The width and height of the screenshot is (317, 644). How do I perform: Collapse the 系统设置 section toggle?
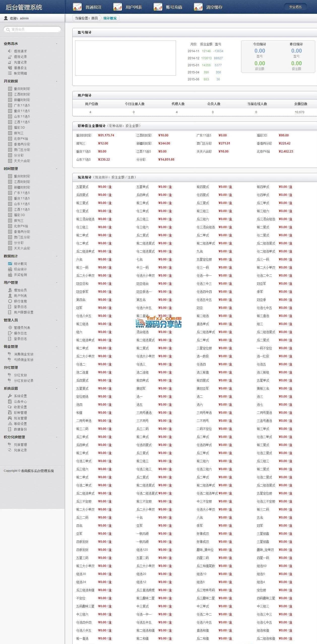pos(56,388)
